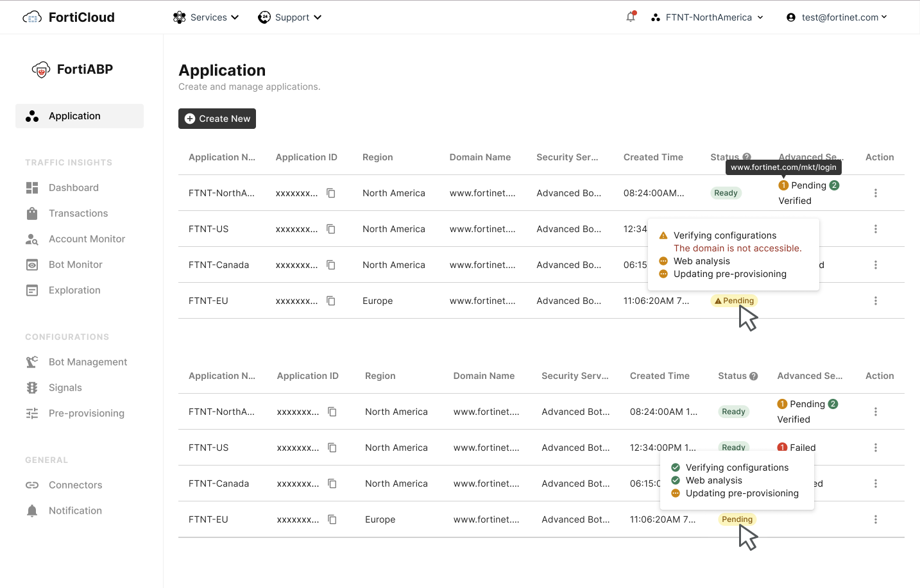The image size is (920, 588).
Task: Go to Bot Monitor
Action: point(76,264)
